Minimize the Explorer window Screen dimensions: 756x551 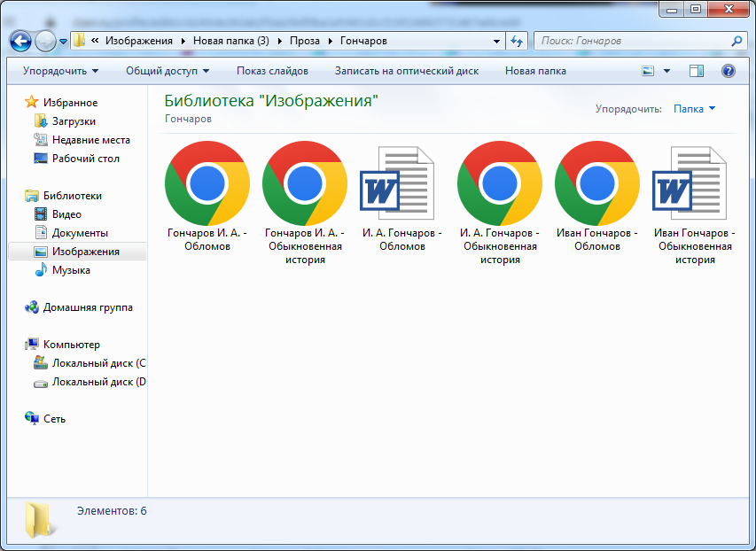coord(672,9)
